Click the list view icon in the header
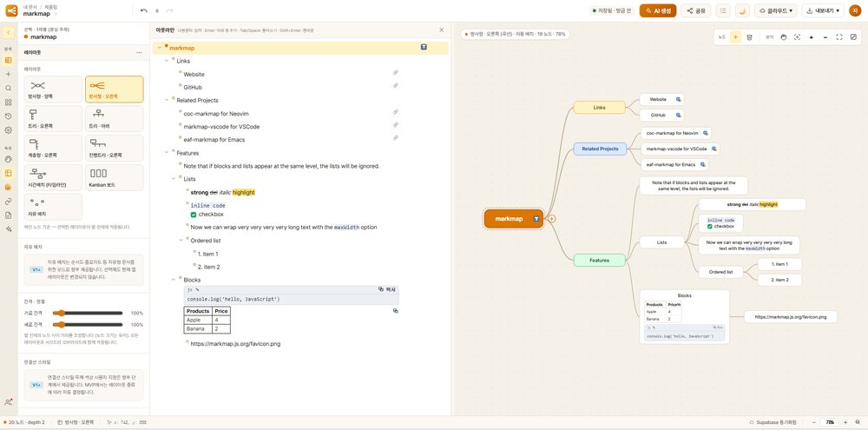Screen dimensions: 868x430 722,10
